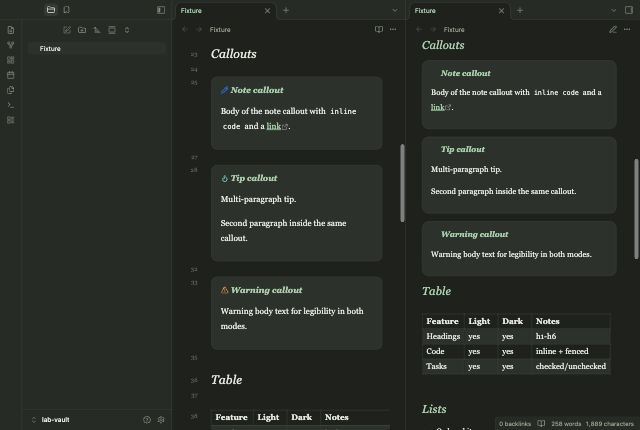Image resolution: width=640 pixels, height=430 pixels.
Task: Click Fixture breadcrumb title in right pane
Action: pyautogui.click(x=454, y=29)
